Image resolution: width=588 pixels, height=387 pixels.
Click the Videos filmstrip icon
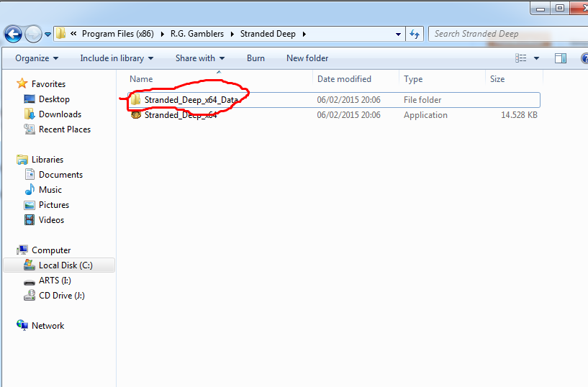point(30,220)
